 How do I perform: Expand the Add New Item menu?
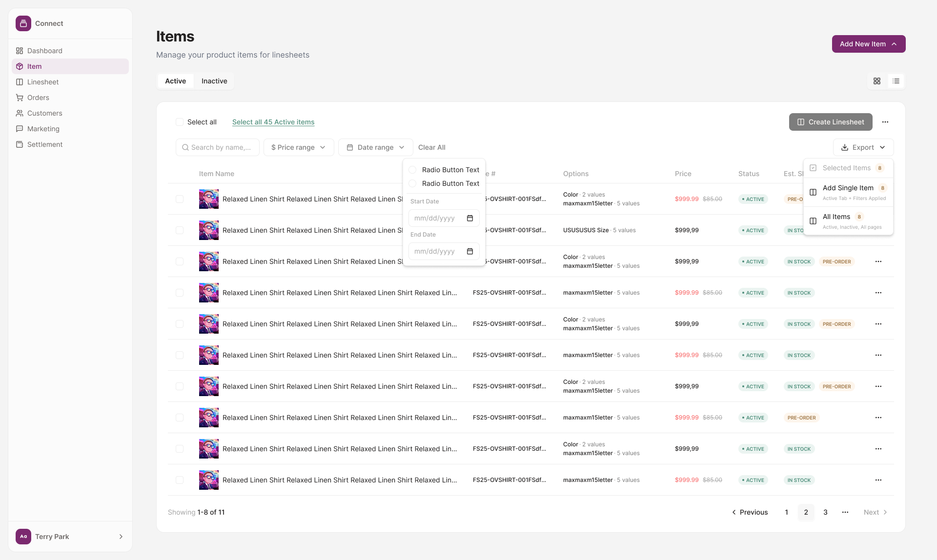(869, 44)
